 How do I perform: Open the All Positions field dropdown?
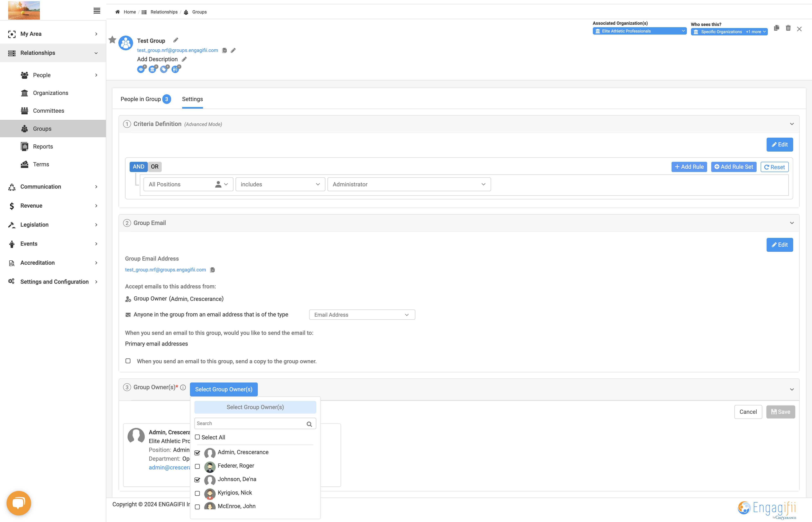(x=188, y=184)
